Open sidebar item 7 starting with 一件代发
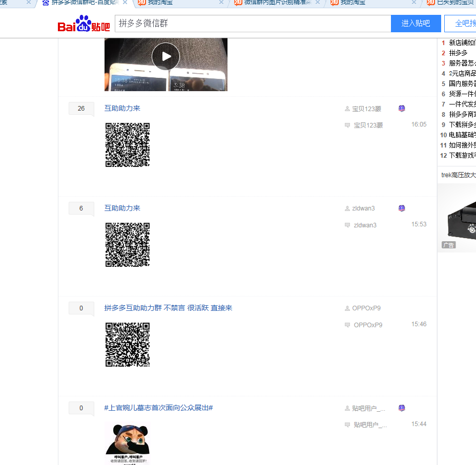The width and height of the screenshot is (476, 465). click(x=462, y=104)
